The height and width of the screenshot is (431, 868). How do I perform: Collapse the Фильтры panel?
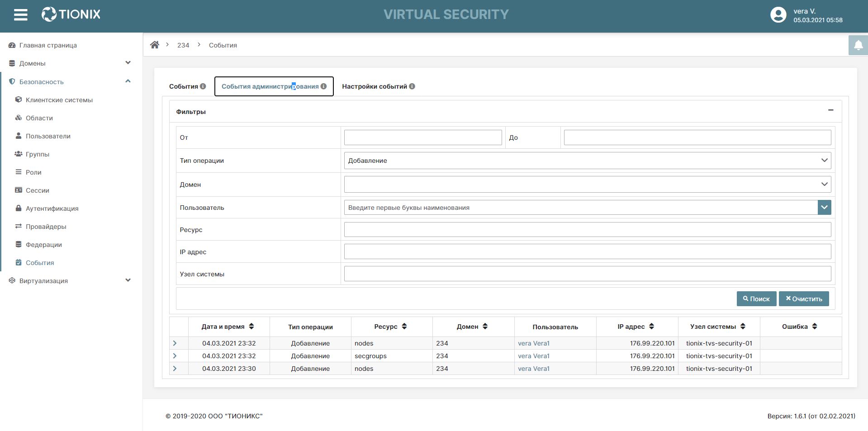[x=830, y=110]
